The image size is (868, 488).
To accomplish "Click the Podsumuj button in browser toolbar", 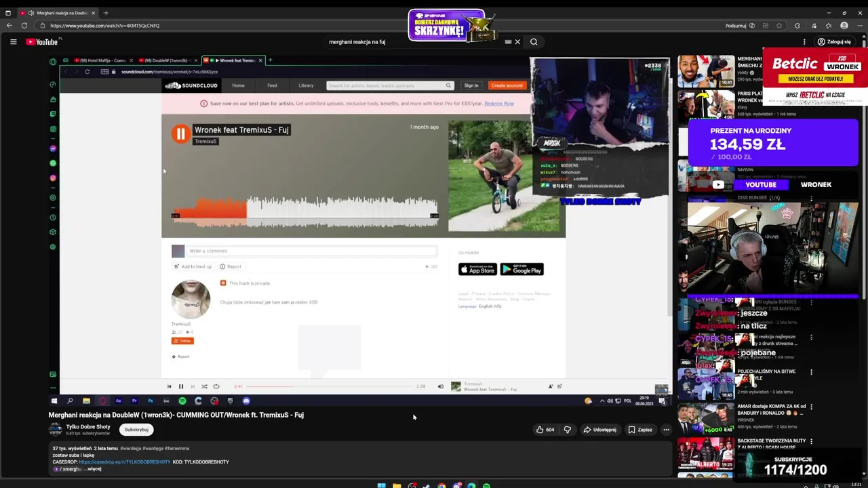I will (x=740, y=26).
